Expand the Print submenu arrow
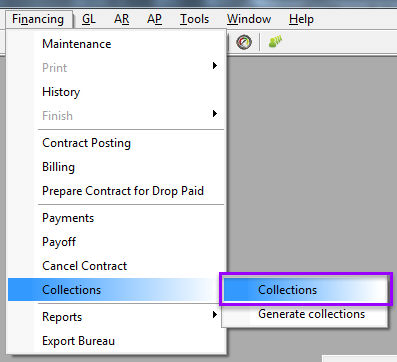 pyautogui.click(x=215, y=66)
